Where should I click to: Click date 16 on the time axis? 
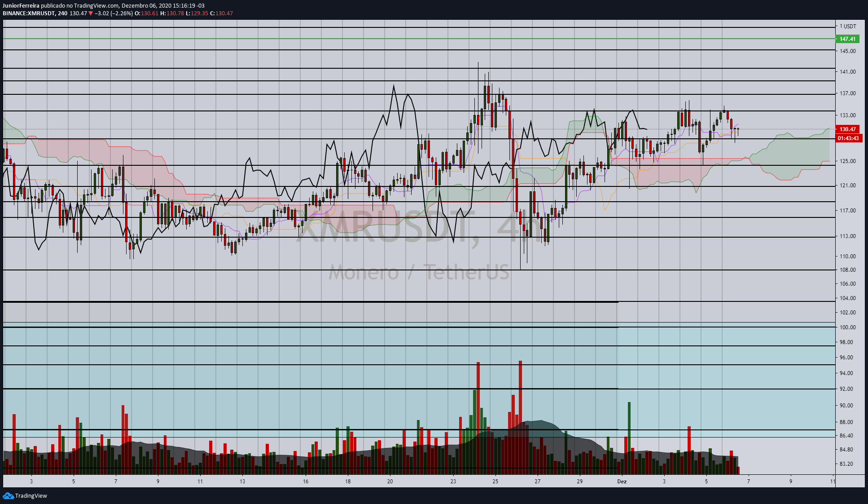coord(306,482)
